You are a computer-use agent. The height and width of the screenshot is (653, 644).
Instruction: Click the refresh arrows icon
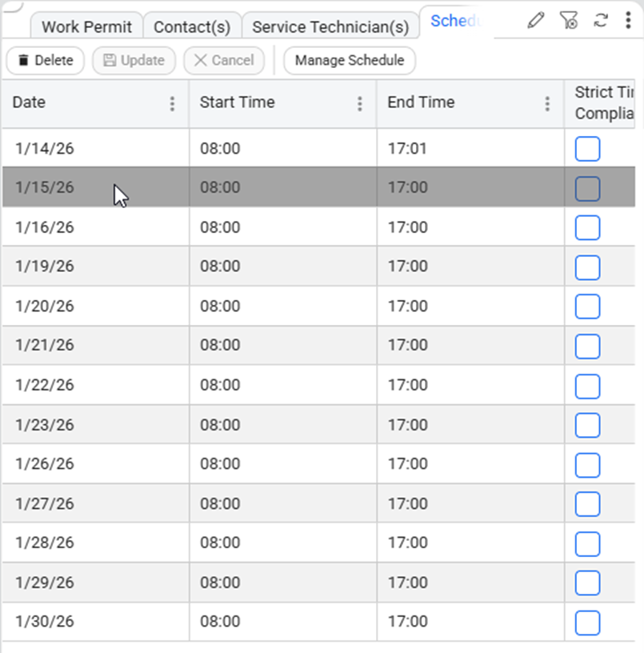click(x=601, y=21)
